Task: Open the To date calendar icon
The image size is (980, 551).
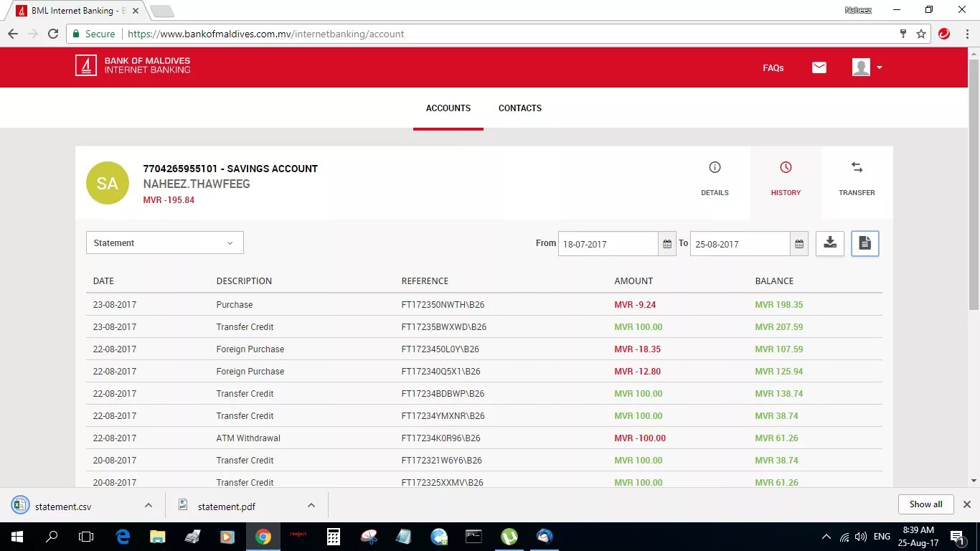Action: coord(799,244)
